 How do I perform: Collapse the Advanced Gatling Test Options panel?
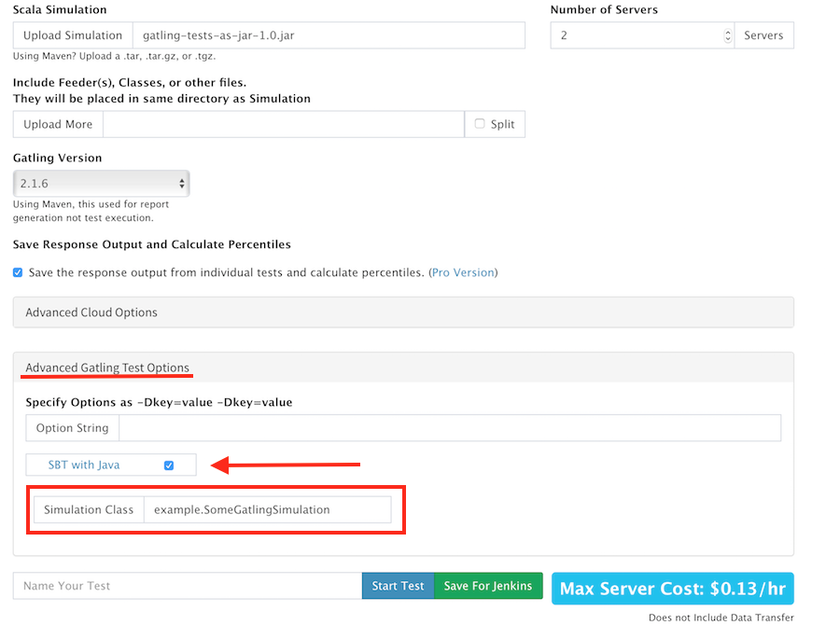tap(107, 368)
